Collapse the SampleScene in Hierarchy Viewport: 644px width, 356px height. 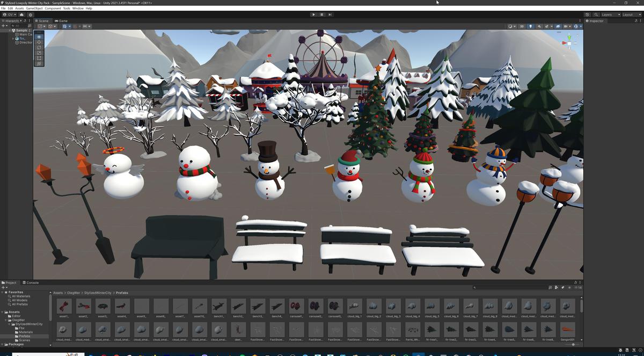(10, 31)
